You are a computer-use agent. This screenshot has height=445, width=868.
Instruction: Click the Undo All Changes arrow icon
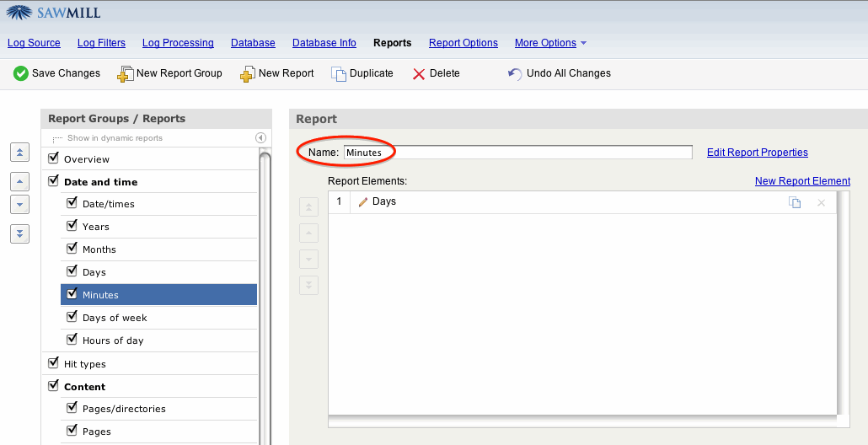(515, 74)
